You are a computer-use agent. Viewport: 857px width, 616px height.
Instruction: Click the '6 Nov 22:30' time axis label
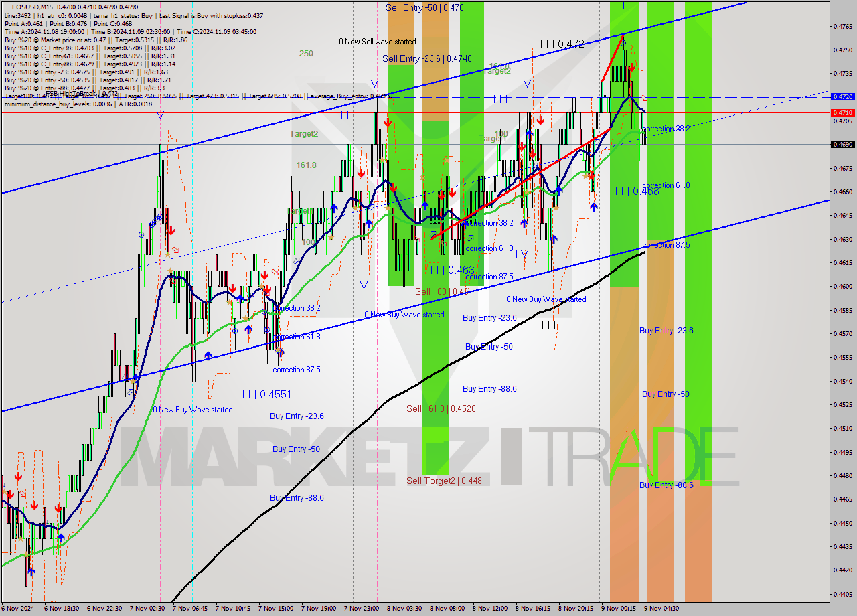point(104,609)
